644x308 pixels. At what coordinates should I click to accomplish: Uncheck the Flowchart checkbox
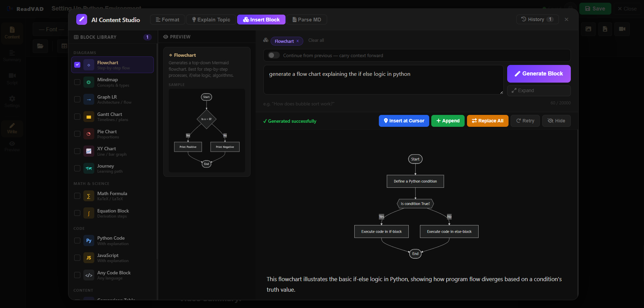(x=77, y=65)
